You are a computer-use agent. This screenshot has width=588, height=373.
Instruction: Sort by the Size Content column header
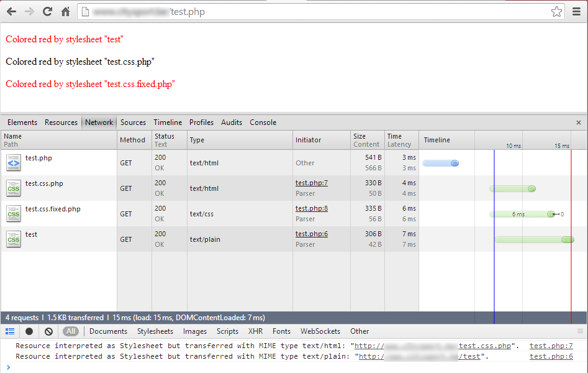tap(368, 140)
